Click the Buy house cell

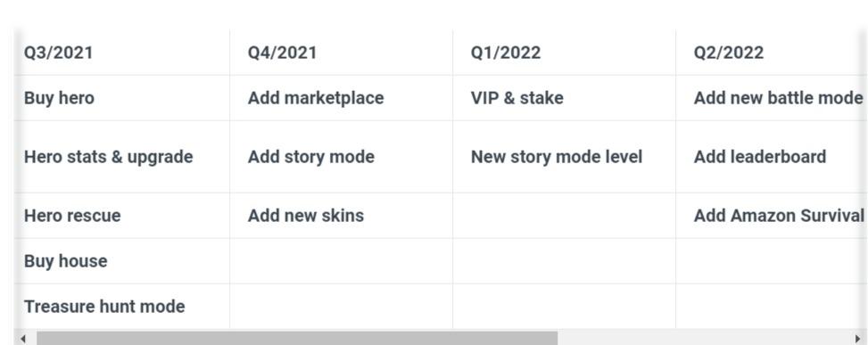122,261
